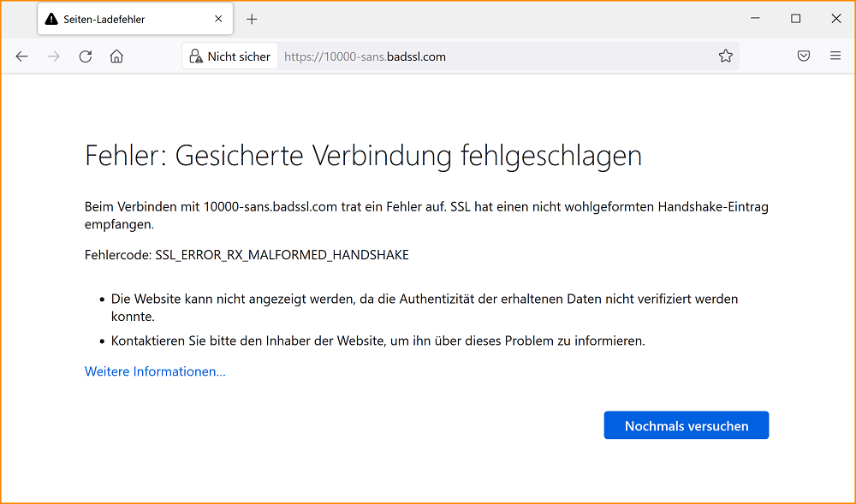Bookmark this page with the star
Image resolution: width=856 pixels, height=504 pixels.
tap(726, 56)
